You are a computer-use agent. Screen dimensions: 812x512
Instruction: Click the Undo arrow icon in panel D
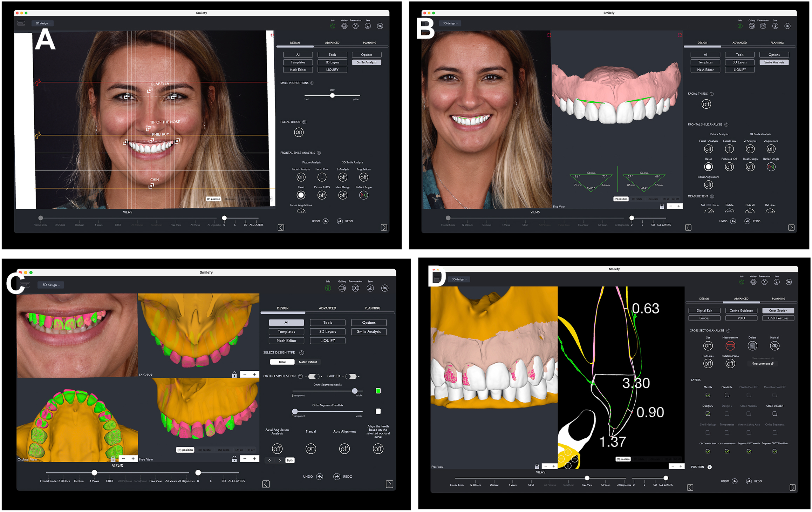tap(735, 481)
